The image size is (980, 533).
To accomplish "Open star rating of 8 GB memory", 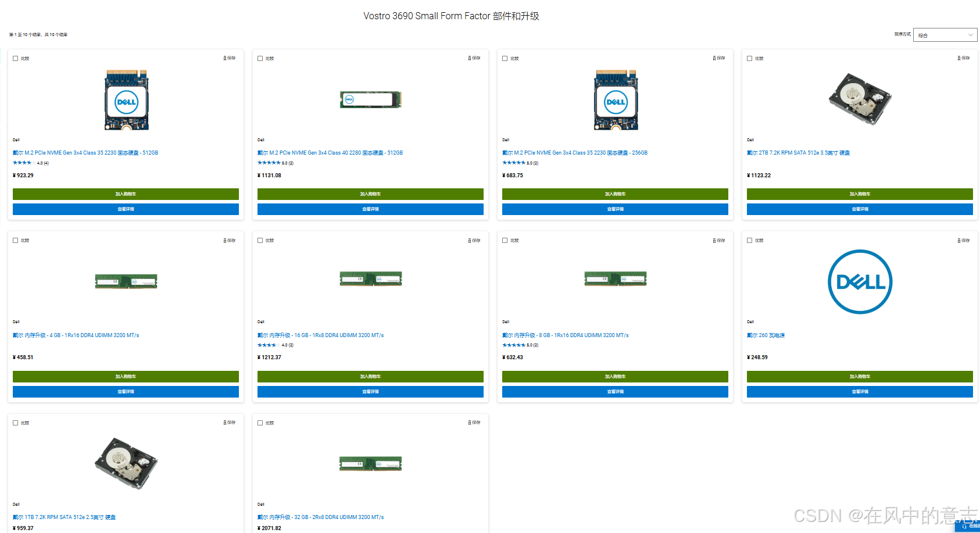I will click(x=520, y=345).
